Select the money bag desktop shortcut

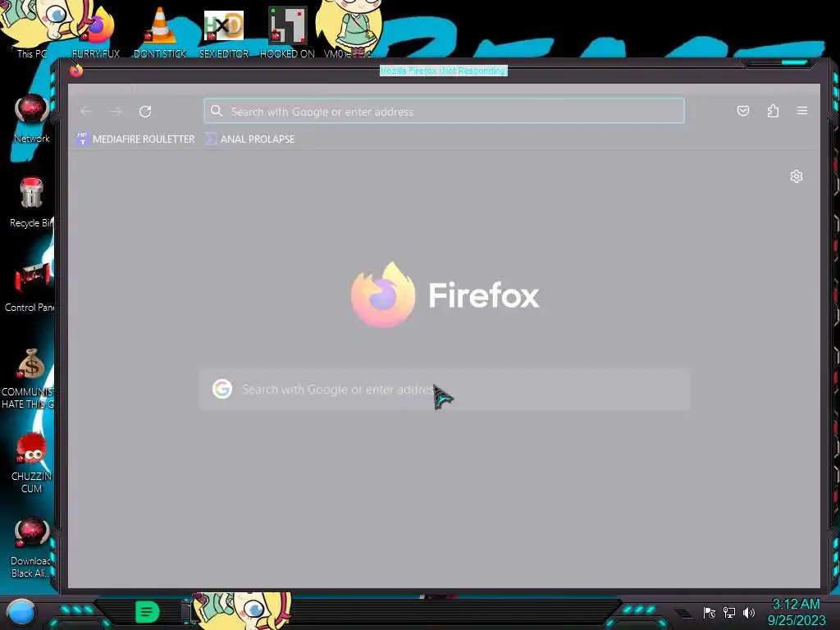coord(28,379)
